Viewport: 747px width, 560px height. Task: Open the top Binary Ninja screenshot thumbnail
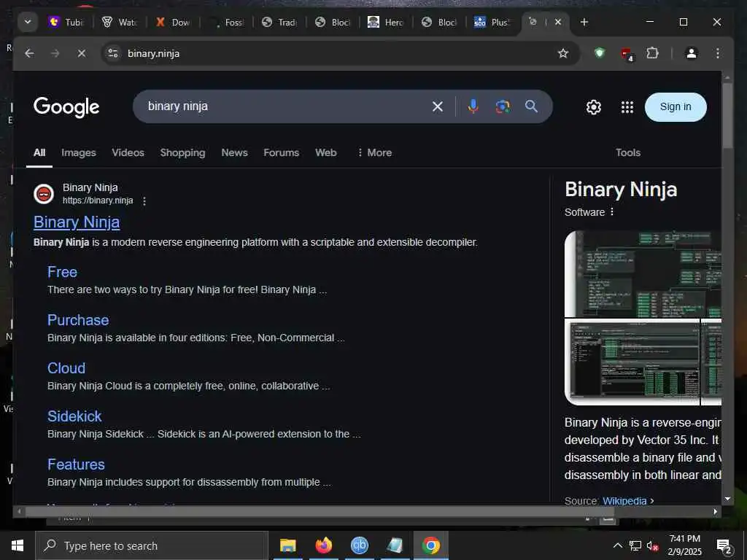coord(643,274)
